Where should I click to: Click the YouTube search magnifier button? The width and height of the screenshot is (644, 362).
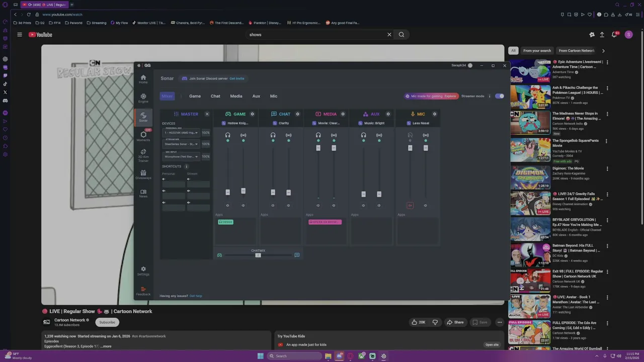[x=401, y=35]
